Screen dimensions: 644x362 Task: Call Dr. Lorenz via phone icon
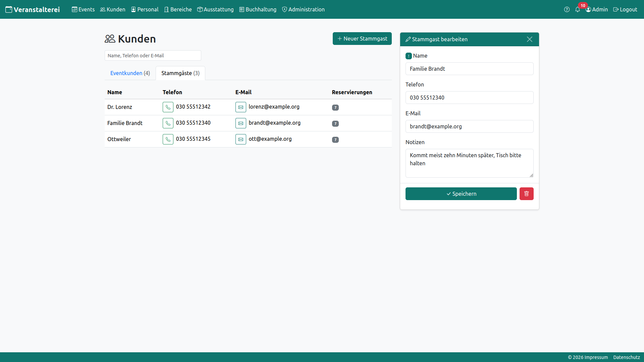[168, 107]
